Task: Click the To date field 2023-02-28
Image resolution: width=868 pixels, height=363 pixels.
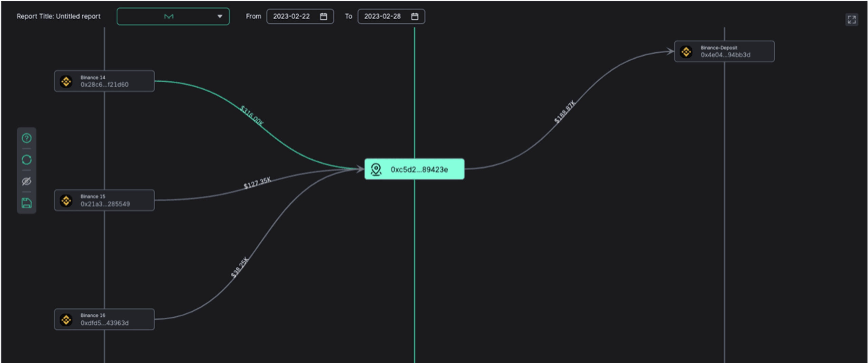Action: click(x=391, y=16)
